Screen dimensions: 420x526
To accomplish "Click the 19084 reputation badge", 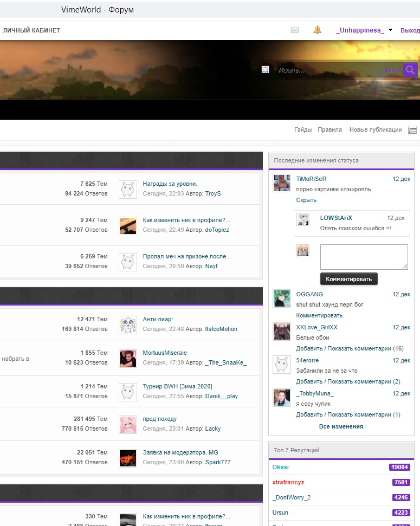I will (x=399, y=467).
